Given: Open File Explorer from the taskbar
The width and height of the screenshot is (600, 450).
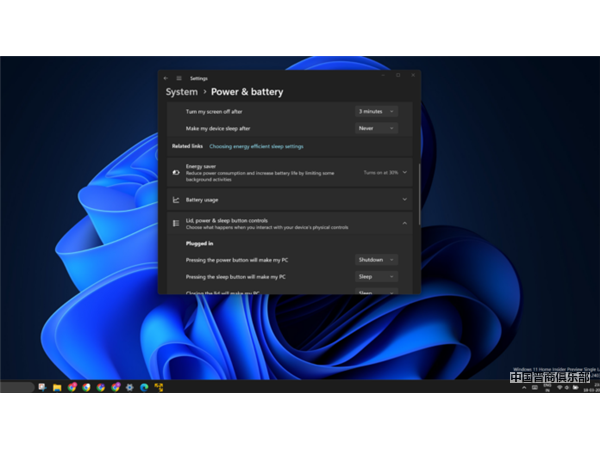Looking at the screenshot, I should point(57,387).
